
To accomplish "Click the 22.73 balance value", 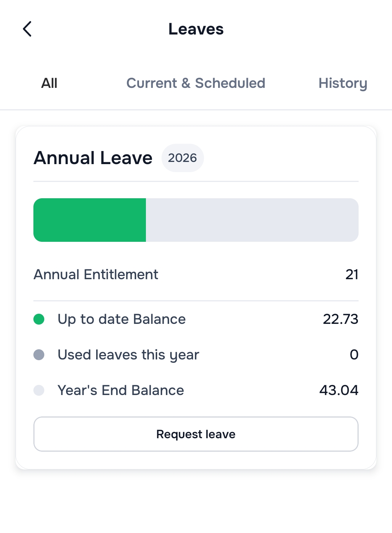I will tap(340, 319).
